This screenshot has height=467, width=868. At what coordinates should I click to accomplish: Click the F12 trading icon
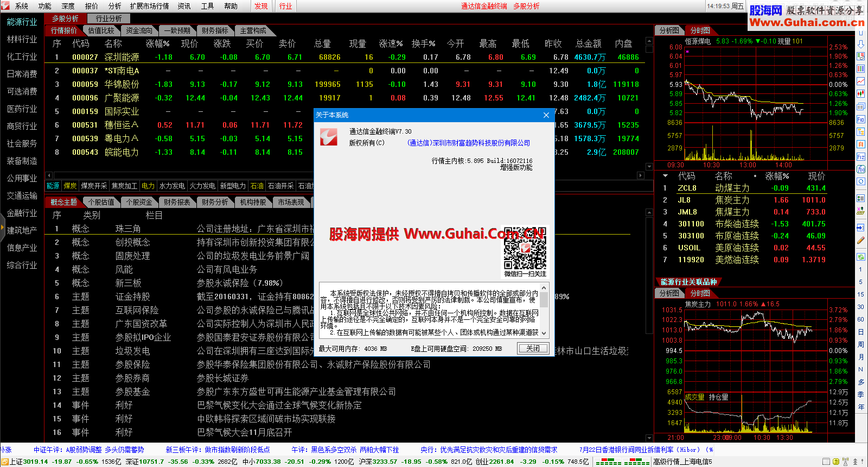coord(861,156)
